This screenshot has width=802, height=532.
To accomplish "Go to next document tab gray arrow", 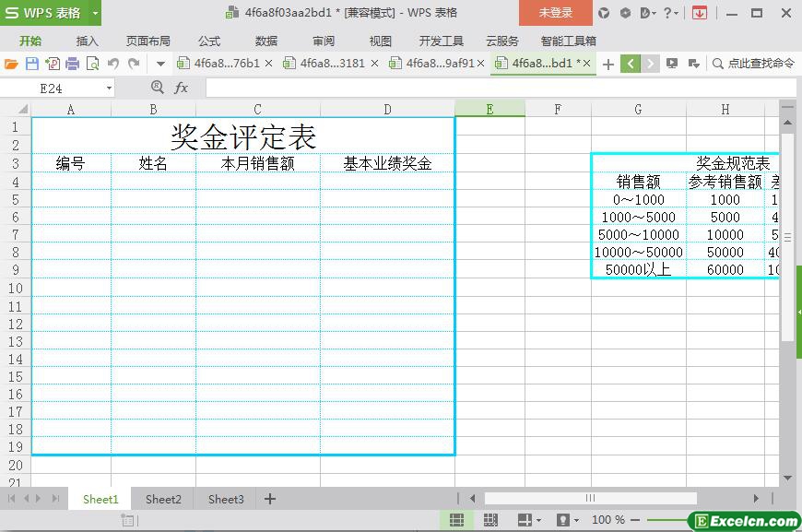I will click(650, 64).
